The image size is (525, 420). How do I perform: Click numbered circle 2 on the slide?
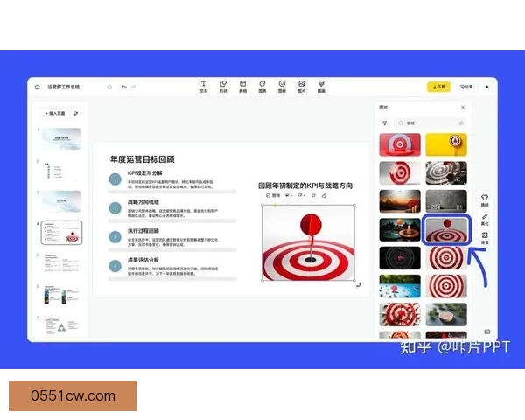pos(115,208)
